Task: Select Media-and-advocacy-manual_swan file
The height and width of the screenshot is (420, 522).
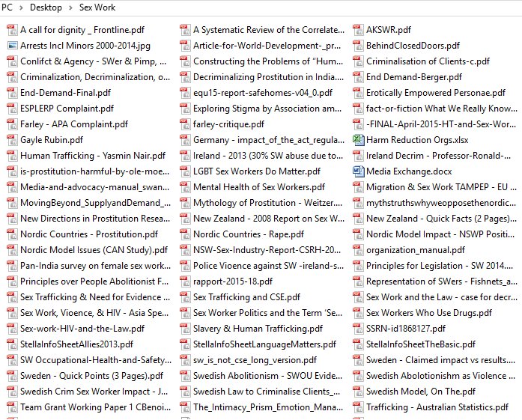Action: coord(95,187)
